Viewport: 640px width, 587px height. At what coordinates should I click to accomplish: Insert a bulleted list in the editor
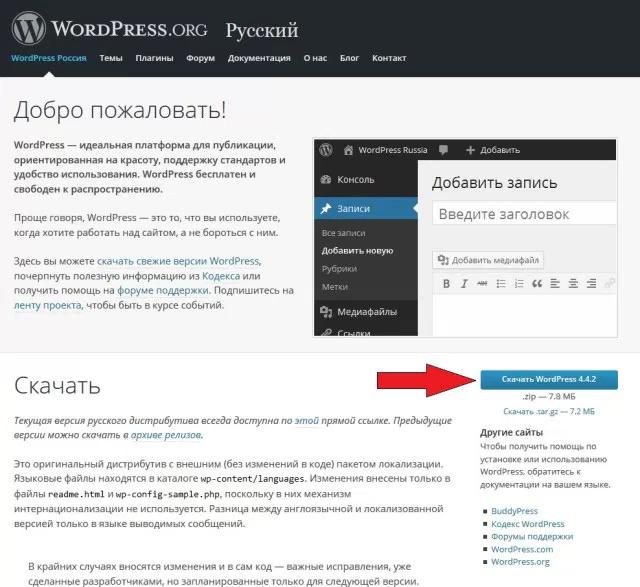[501, 284]
